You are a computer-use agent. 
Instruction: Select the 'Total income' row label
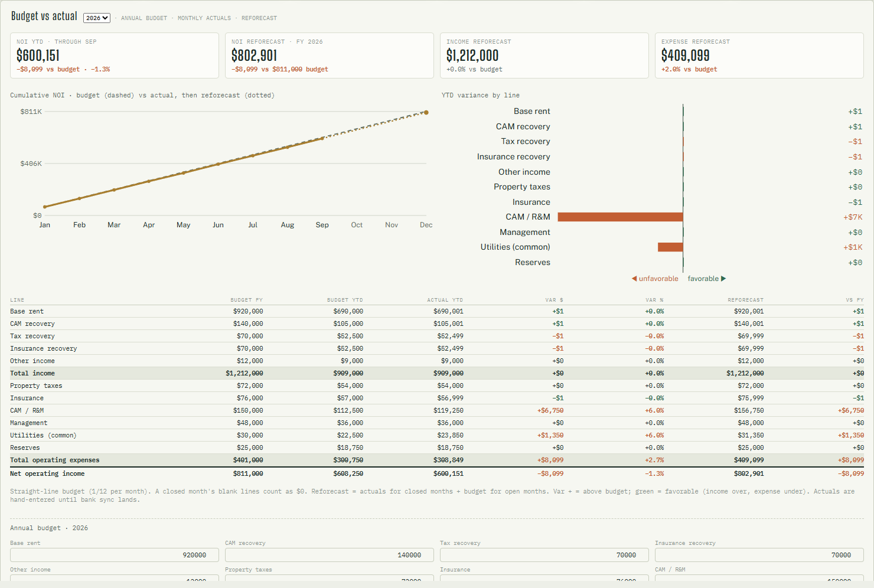[x=32, y=373]
